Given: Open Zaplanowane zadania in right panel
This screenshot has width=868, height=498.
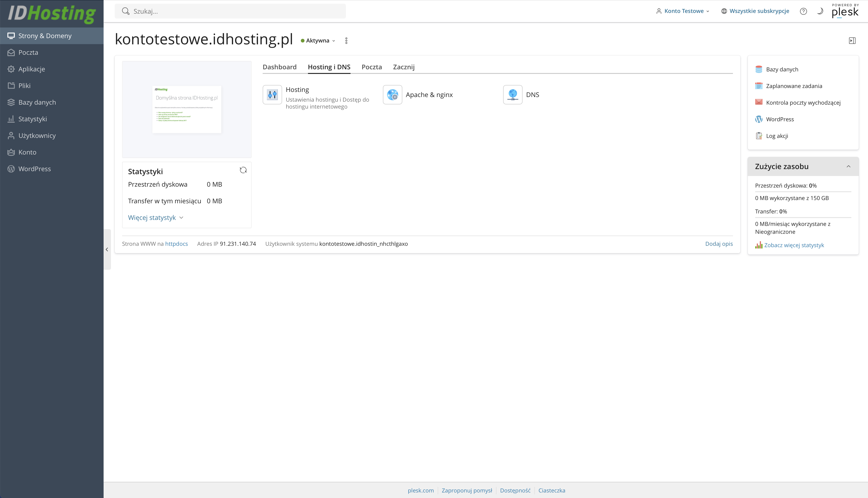Looking at the screenshot, I should (794, 86).
